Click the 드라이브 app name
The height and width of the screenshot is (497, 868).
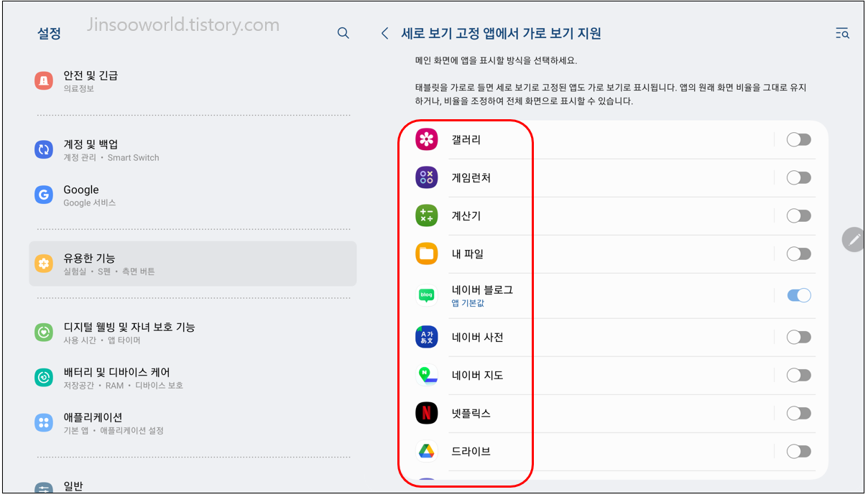click(471, 451)
